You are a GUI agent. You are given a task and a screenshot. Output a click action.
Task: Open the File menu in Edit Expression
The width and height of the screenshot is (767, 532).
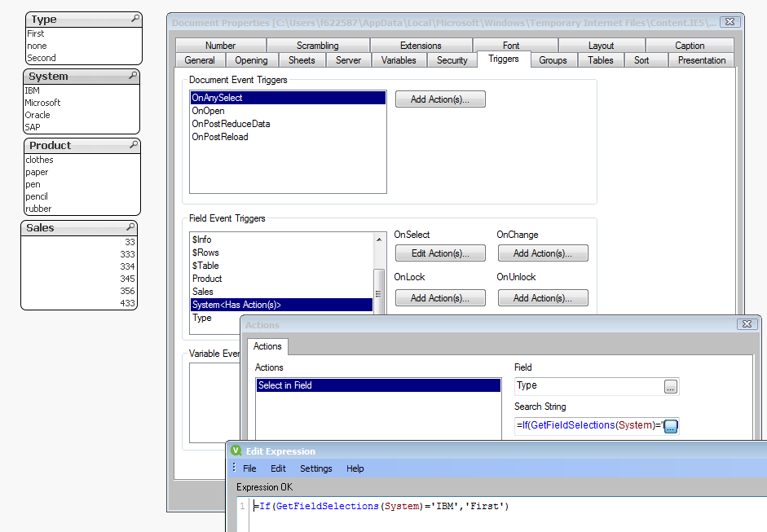[x=249, y=468]
